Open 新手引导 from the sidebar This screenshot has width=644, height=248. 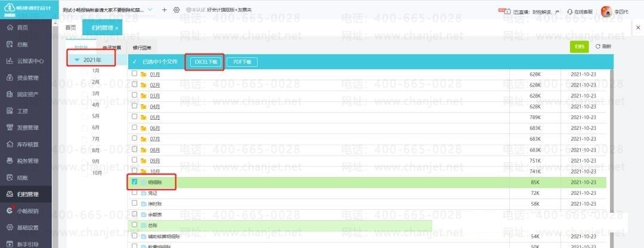tap(24, 244)
